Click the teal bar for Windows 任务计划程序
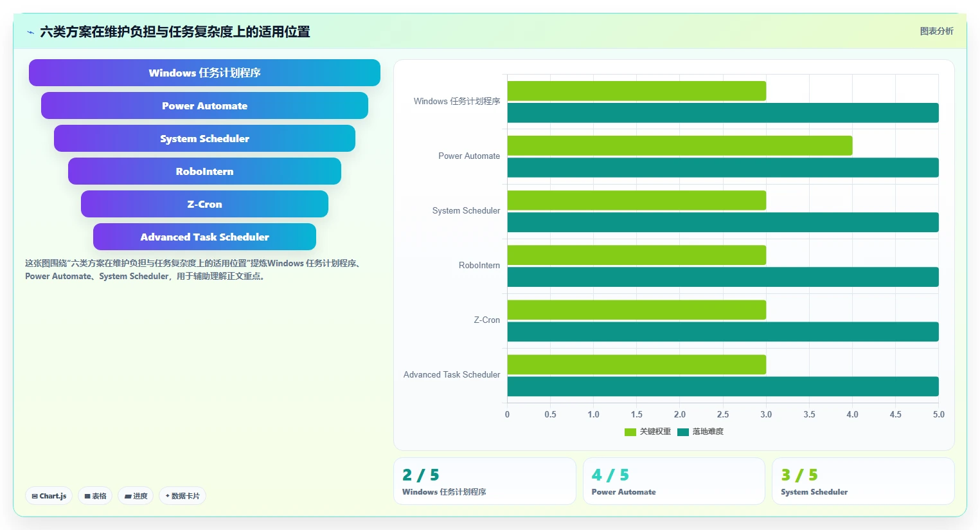The image size is (980, 530). pyautogui.click(x=723, y=113)
